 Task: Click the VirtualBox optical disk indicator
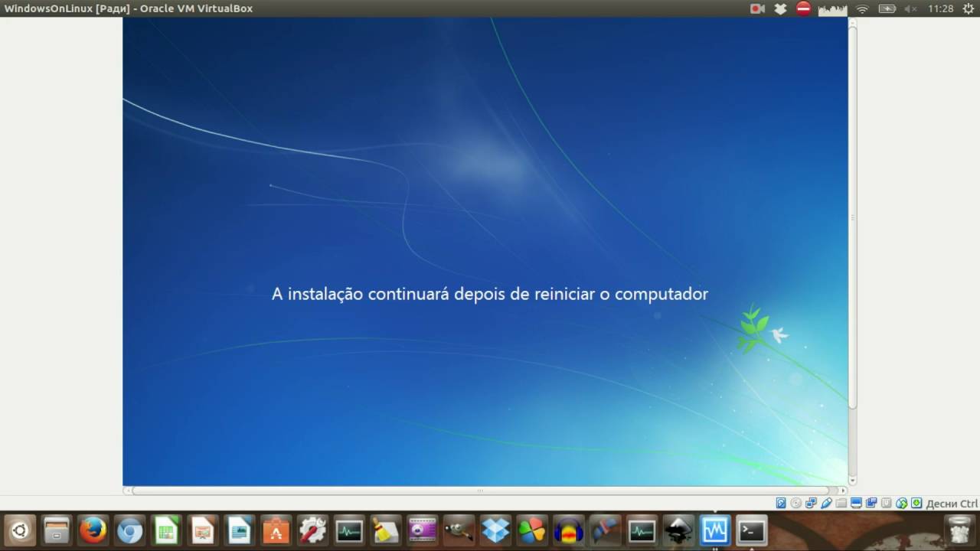[x=796, y=503]
